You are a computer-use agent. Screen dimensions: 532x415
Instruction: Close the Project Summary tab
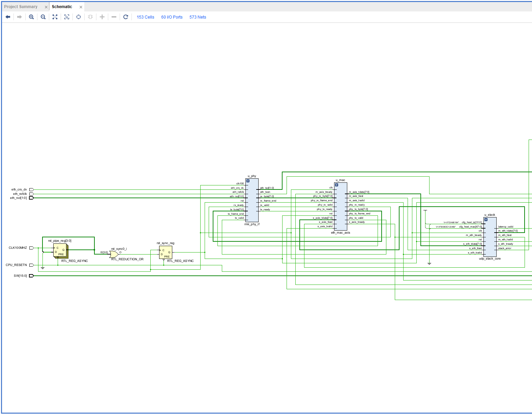46,7
